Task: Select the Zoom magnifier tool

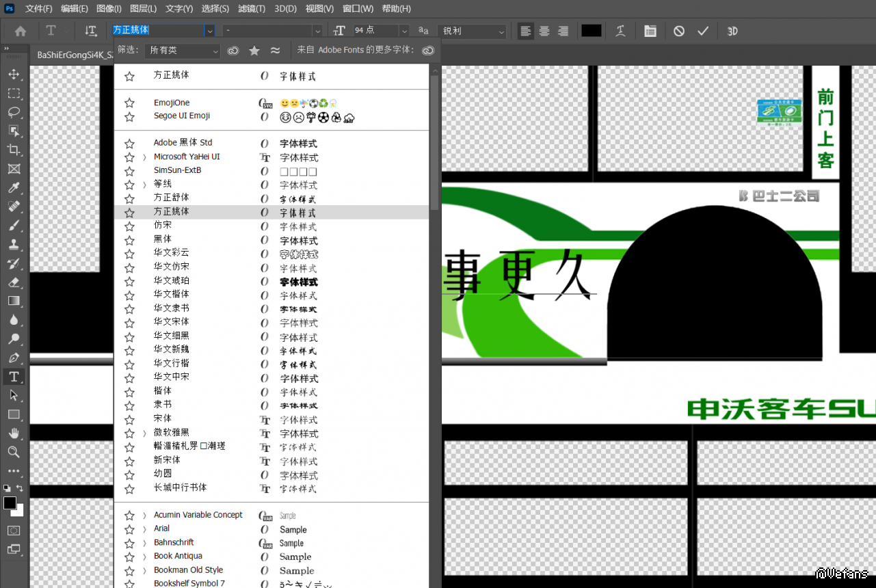Action: 14,452
